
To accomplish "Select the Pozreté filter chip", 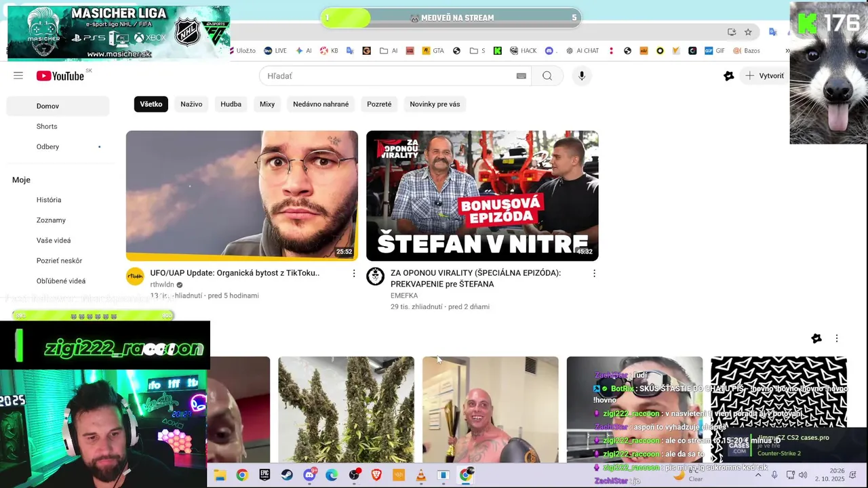I will 379,104.
